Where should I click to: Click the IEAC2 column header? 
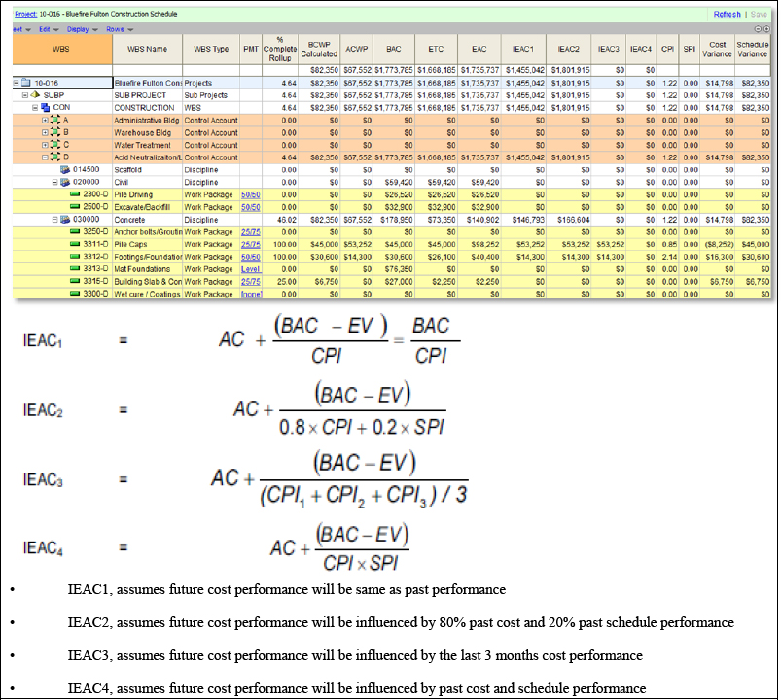click(568, 49)
